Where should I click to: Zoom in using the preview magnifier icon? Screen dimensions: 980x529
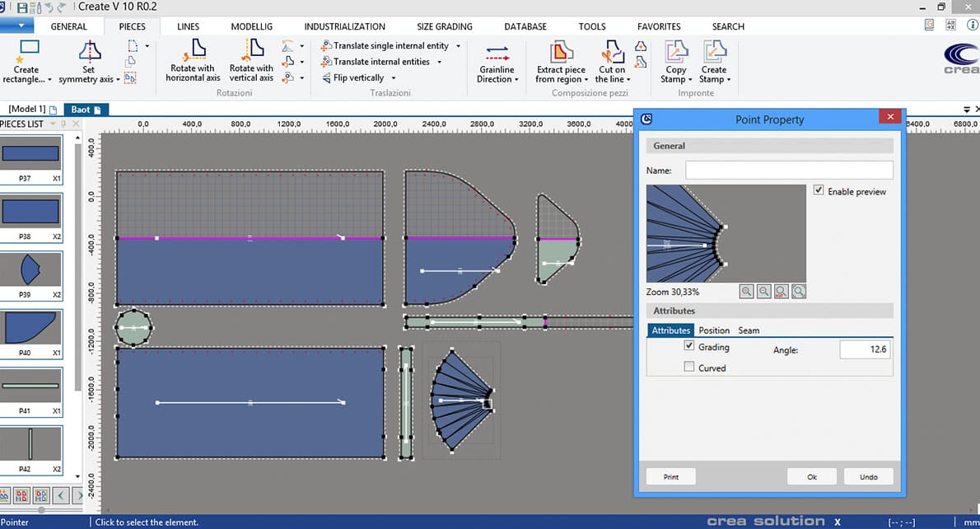pos(748,291)
